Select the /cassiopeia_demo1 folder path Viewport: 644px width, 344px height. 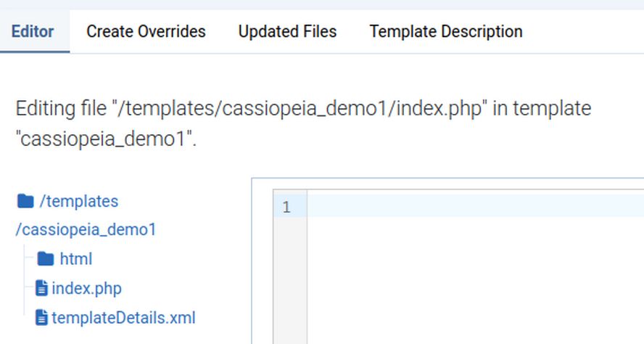click(x=86, y=230)
